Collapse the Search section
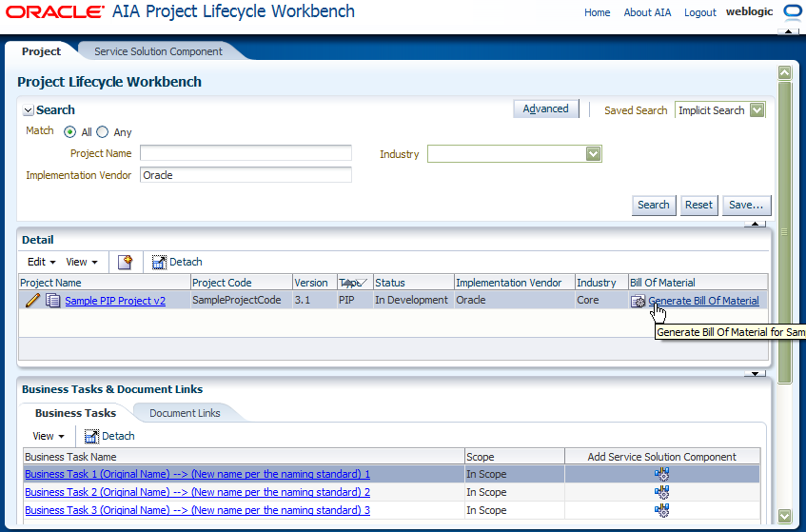The width and height of the screenshot is (806, 532). point(29,110)
